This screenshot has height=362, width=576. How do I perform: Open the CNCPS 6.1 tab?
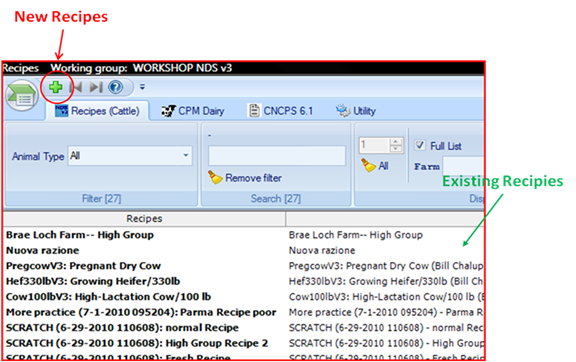(x=281, y=111)
